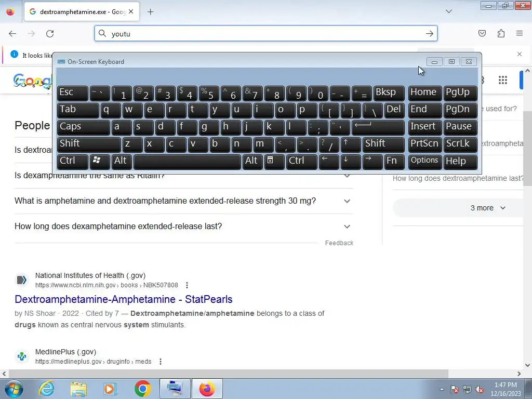Screen dimensions: 532x399
Task: Dismiss the notification bar
Action: click(x=520, y=54)
